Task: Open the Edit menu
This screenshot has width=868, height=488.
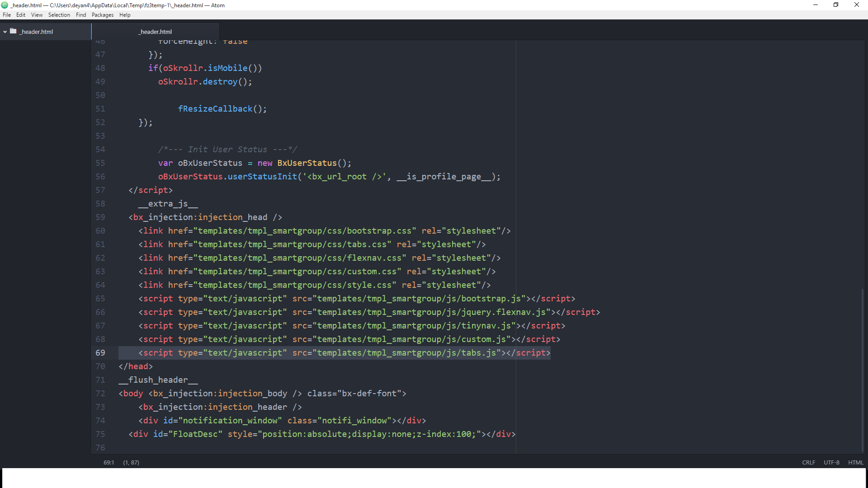Action: 21,15
